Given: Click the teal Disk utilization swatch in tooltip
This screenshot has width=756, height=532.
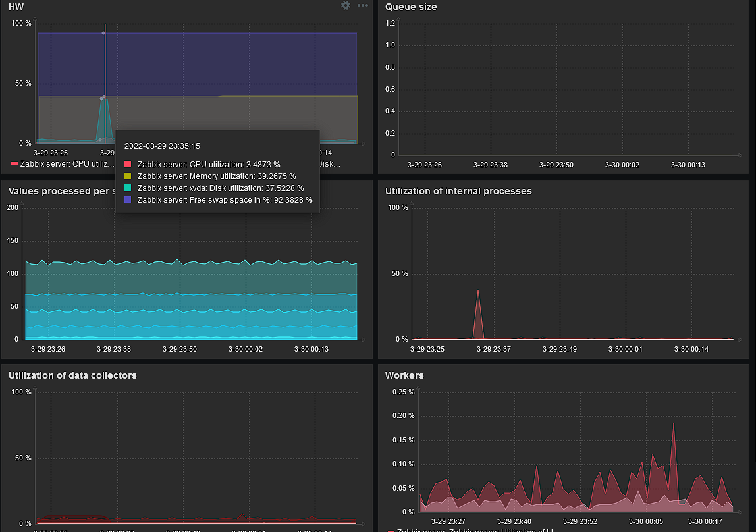Looking at the screenshot, I should [128, 188].
